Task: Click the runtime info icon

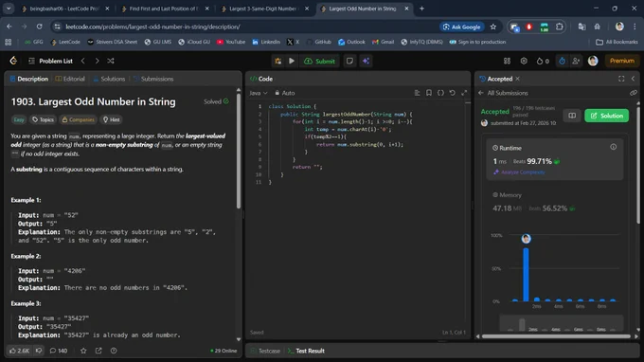Action: tap(613, 147)
